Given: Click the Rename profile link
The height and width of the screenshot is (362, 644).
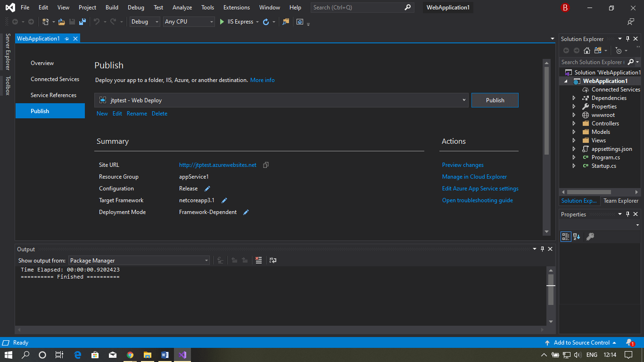Looking at the screenshot, I should pyautogui.click(x=137, y=114).
